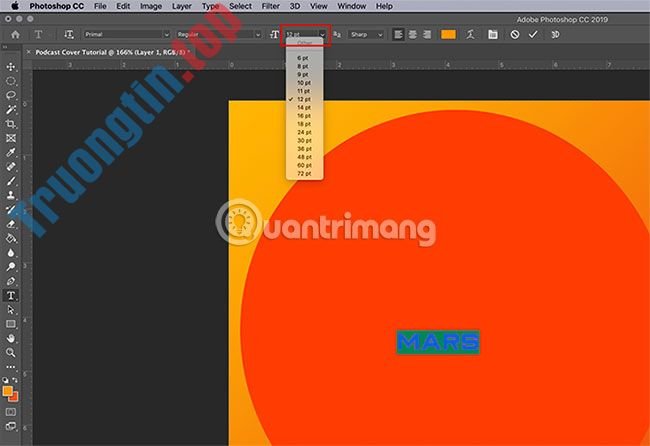The width and height of the screenshot is (650, 446).
Task: Open the font family Primal dropdown
Action: pyautogui.click(x=127, y=34)
